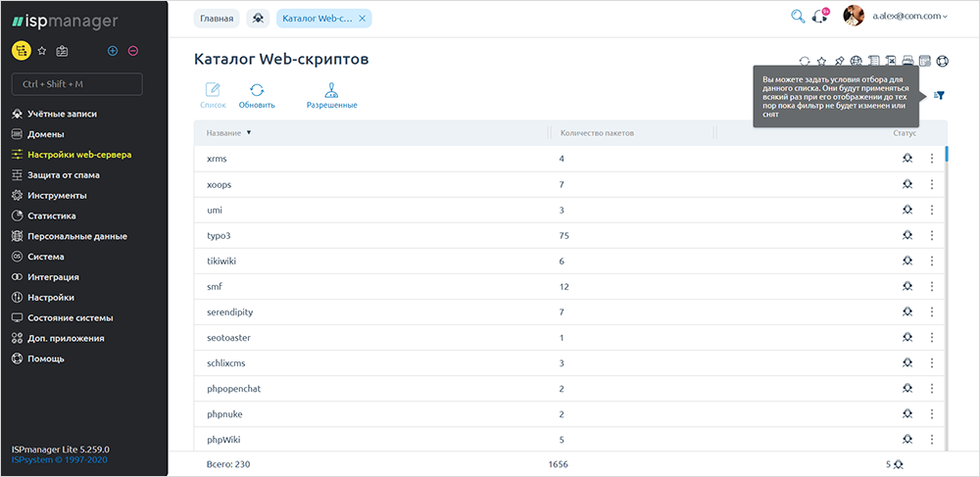
Task: Pin the page with pushpin icon
Action: pyautogui.click(x=840, y=61)
